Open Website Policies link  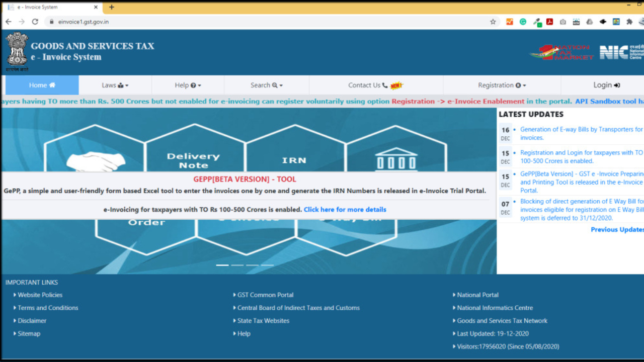pos(40,295)
